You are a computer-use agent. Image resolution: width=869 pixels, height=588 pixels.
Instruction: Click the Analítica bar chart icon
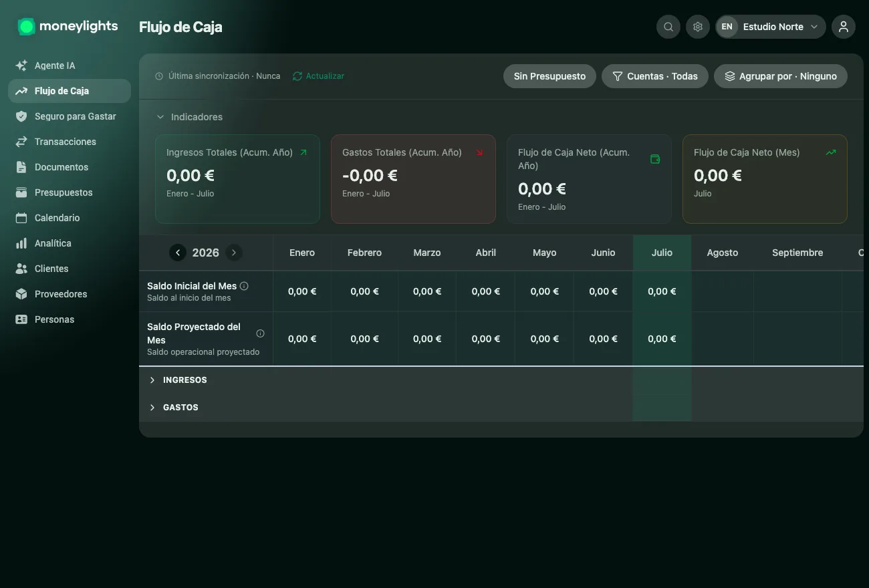21,243
